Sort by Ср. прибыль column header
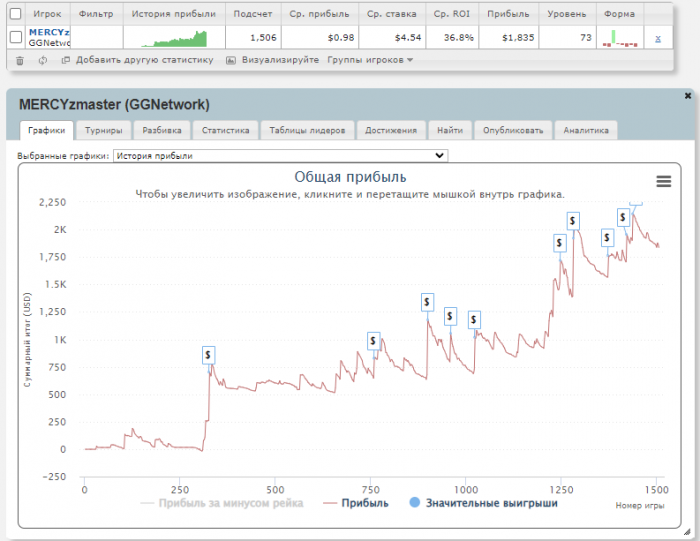This screenshot has height=541, width=700. 319,14
